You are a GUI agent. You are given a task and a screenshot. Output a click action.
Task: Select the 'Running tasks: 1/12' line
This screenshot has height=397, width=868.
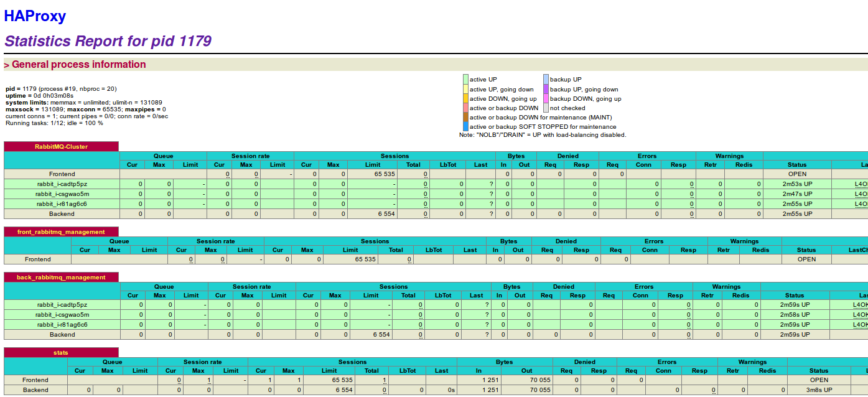tap(54, 123)
